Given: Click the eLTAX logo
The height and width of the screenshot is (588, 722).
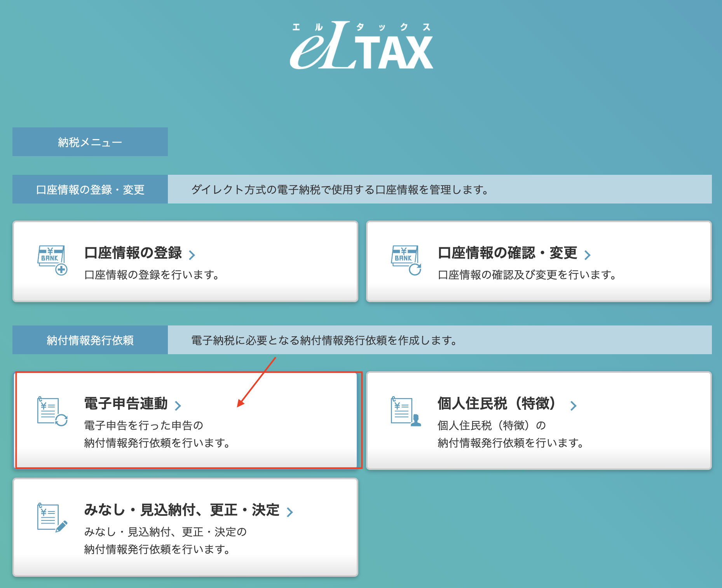Looking at the screenshot, I should coord(361,45).
